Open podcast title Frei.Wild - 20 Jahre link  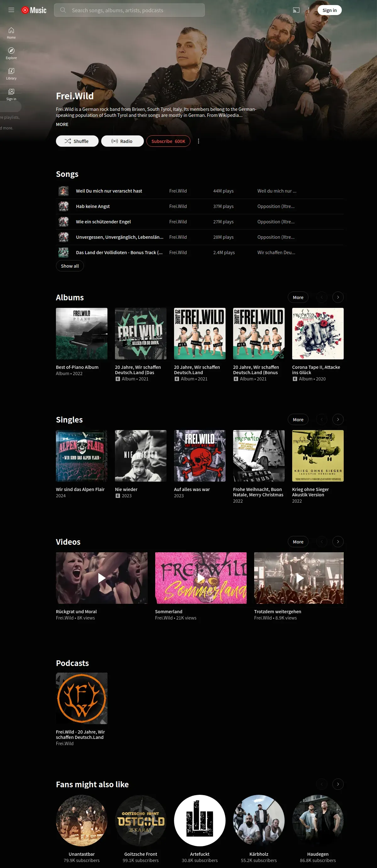pos(80,734)
